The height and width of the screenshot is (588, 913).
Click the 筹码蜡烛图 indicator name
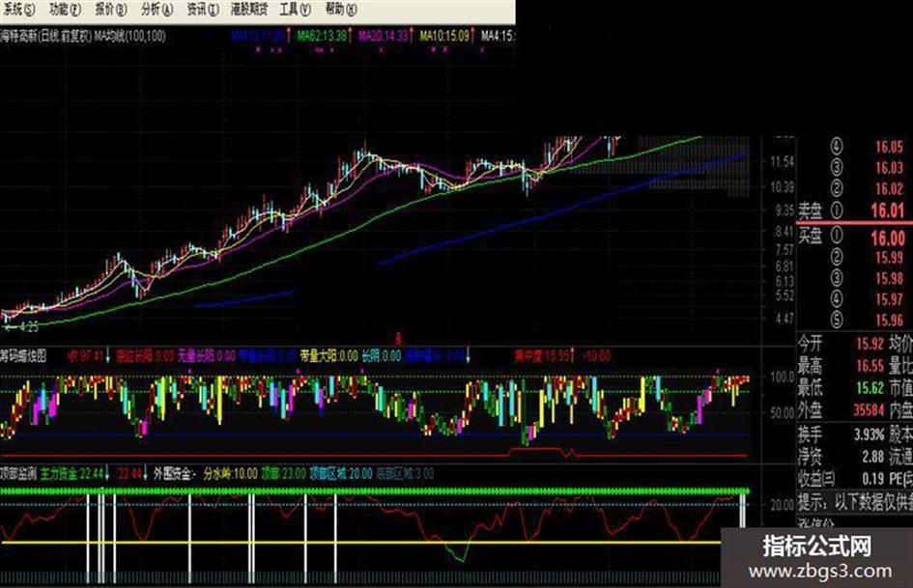(x=23, y=355)
